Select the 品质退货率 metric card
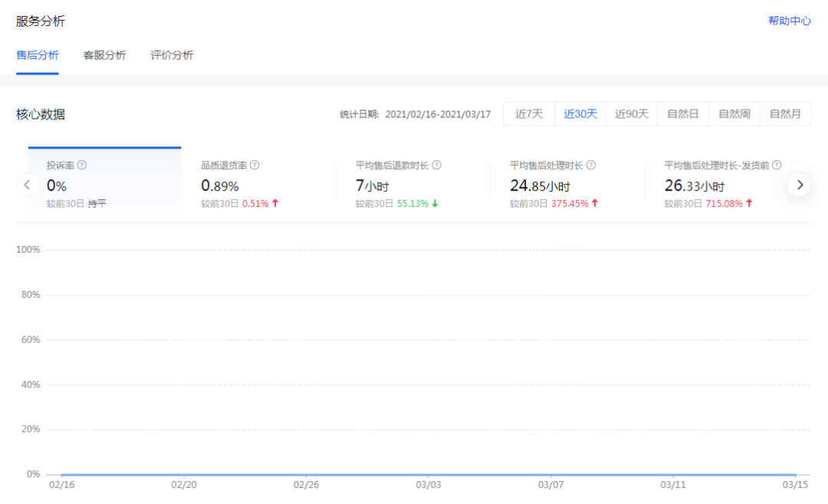The height and width of the screenshot is (504, 828). pos(253,184)
